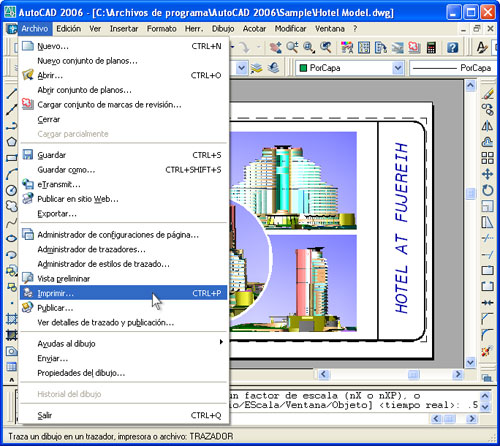Choose Imprimir... from Archivo menu
This screenshot has height=446, width=500.
123,293
